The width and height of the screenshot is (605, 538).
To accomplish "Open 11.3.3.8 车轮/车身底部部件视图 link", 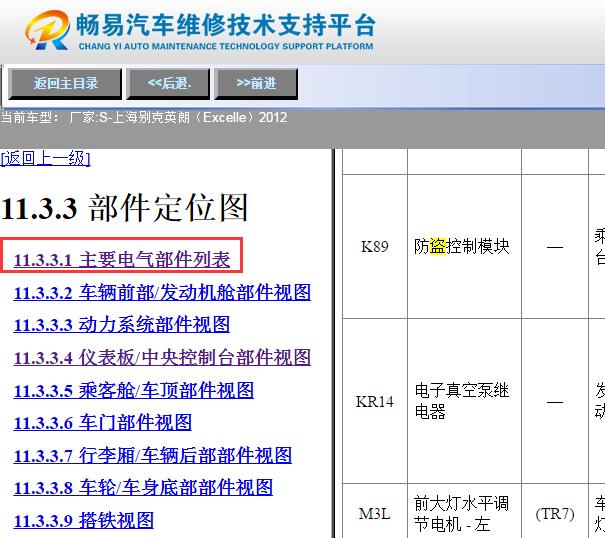I will [143, 487].
